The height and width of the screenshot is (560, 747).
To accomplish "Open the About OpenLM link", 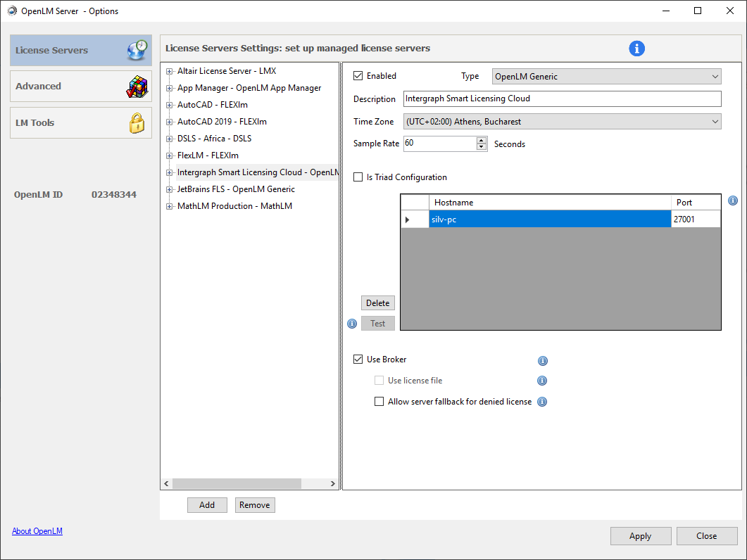I will click(37, 531).
